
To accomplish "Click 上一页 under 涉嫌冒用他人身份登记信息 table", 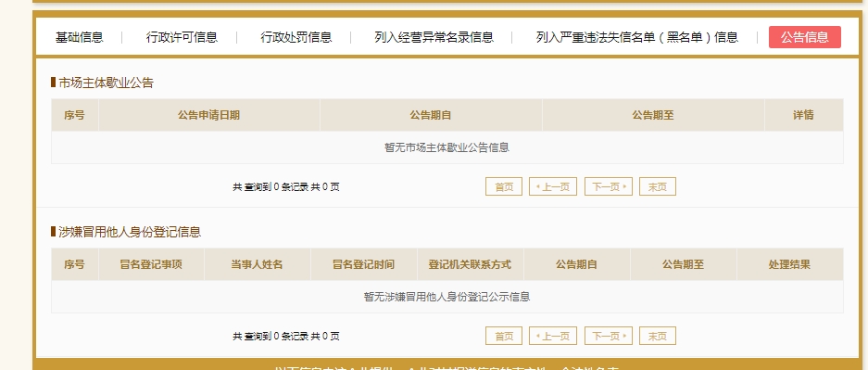I will tap(553, 336).
